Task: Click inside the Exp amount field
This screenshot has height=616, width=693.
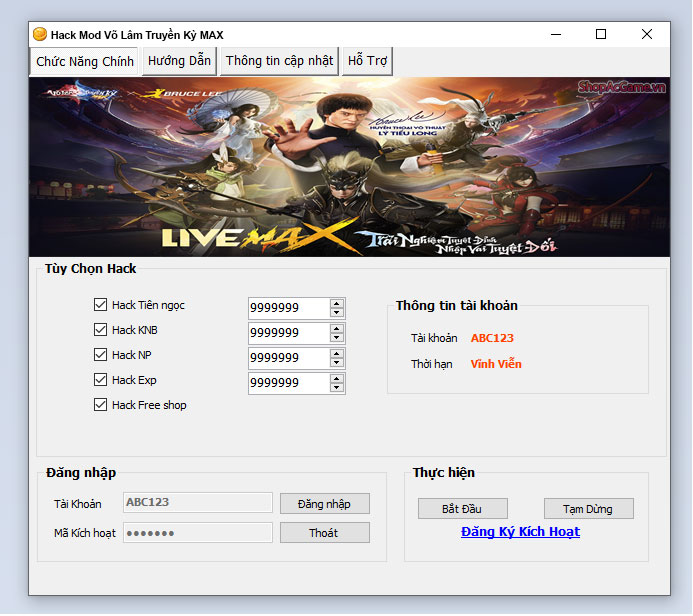Action: [289, 383]
